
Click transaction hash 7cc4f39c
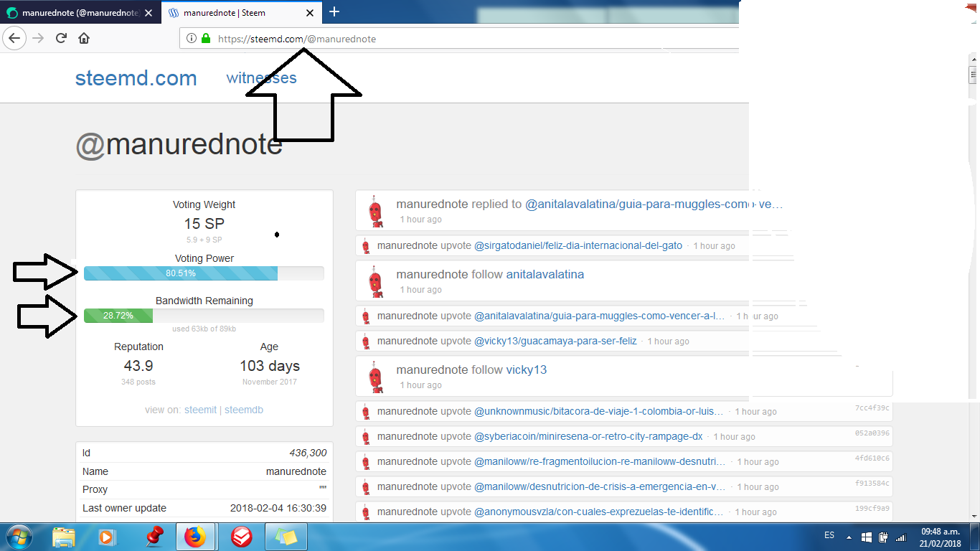click(872, 408)
